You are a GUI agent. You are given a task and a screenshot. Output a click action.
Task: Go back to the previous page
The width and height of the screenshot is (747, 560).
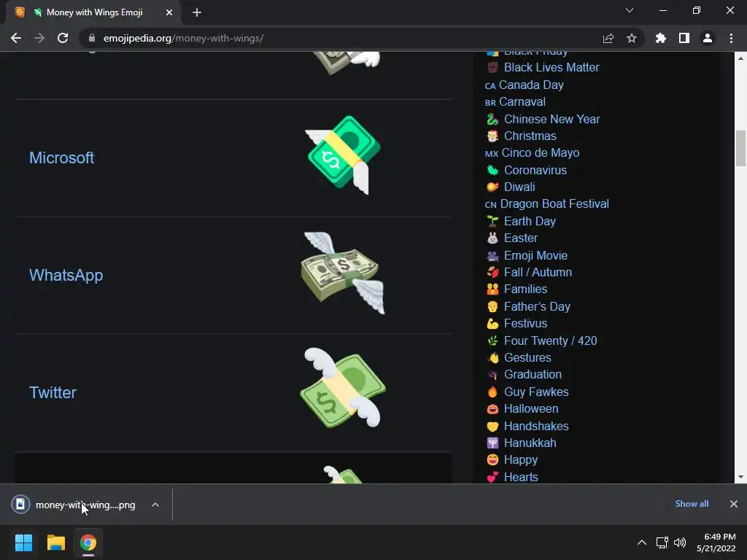pos(16,38)
